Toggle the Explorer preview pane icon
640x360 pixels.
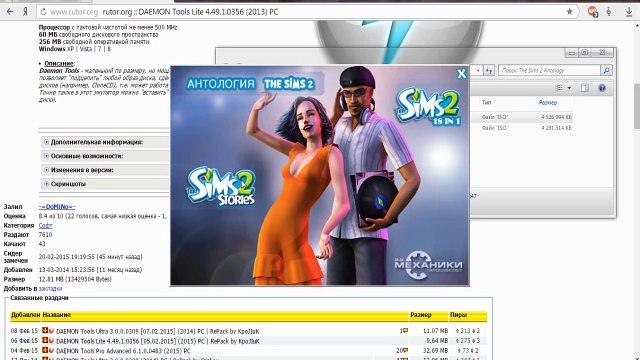point(585,88)
